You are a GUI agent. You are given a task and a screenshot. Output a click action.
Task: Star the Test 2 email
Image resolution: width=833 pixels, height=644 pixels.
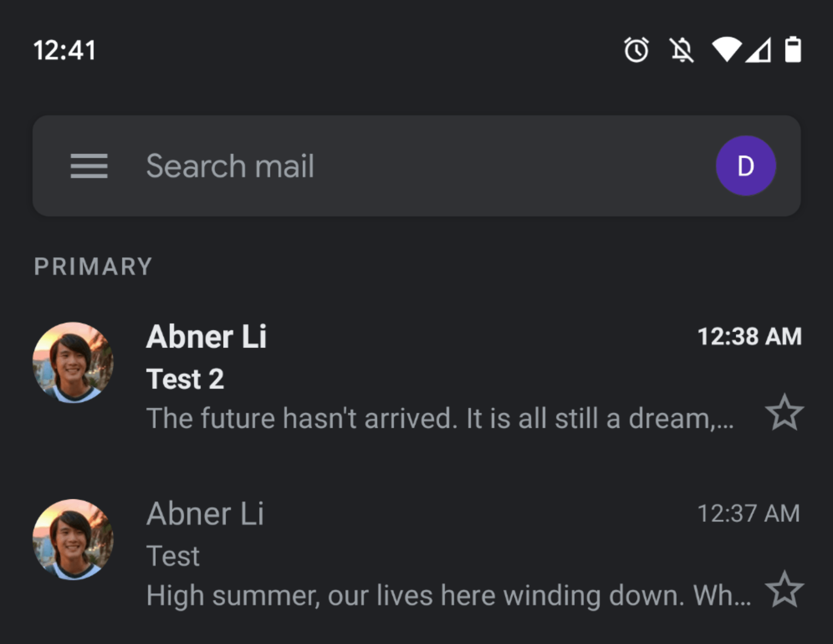(784, 412)
